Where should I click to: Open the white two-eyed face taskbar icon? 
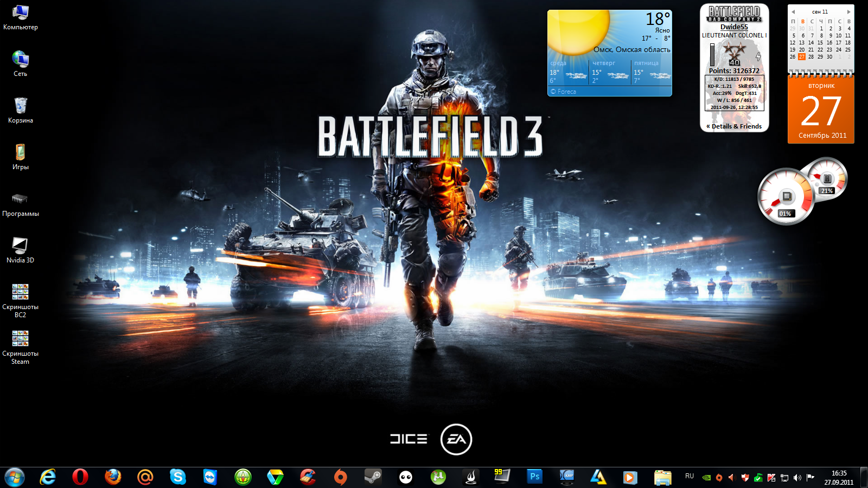pos(406,477)
